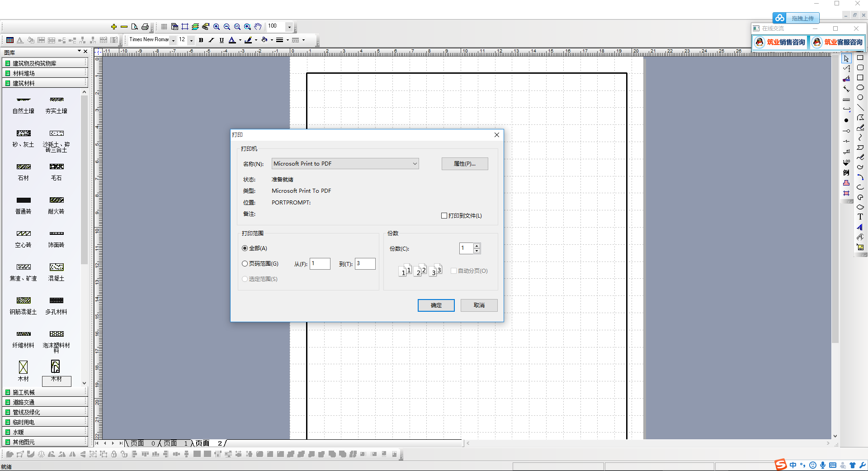Open the font name dropdown

pyautogui.click(x=173, y=40)
